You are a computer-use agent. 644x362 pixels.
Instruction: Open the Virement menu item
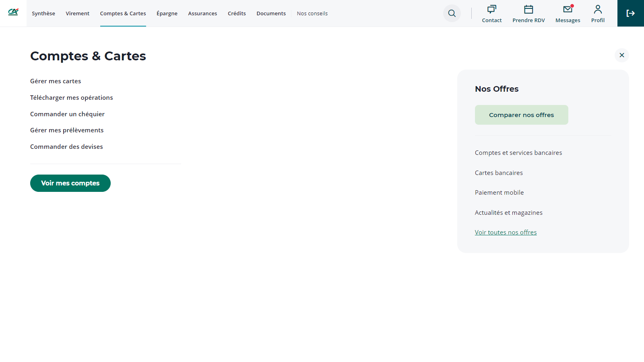[x=78, y=14]
